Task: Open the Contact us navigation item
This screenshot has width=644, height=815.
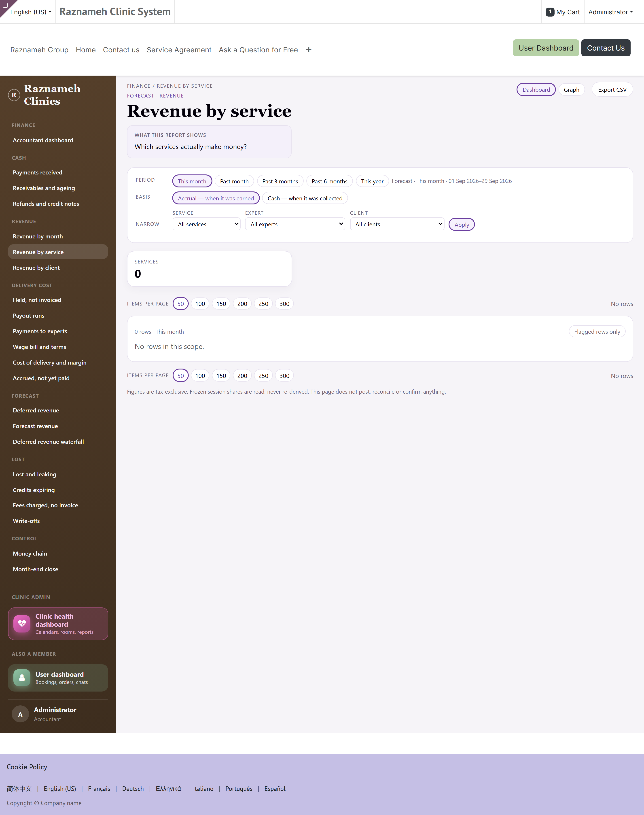Action: coord(121,50)
